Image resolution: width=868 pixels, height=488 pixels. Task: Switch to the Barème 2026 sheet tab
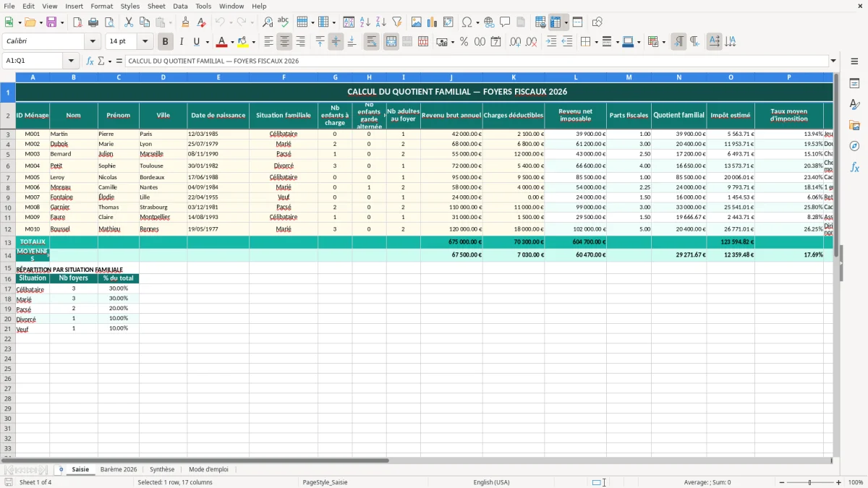tap(119, 469)
